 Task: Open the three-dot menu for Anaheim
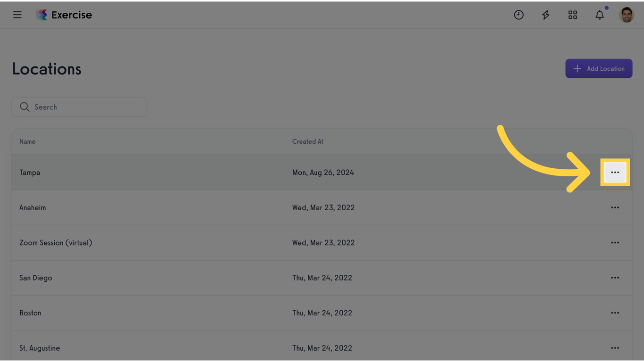pyautogui.click(x=615, y=208)
